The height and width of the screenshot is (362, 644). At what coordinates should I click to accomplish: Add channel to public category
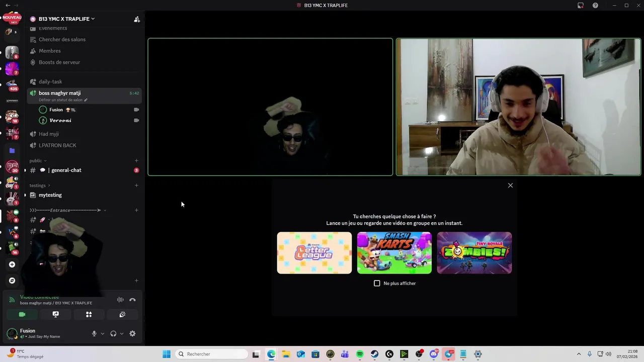point(136,161)
